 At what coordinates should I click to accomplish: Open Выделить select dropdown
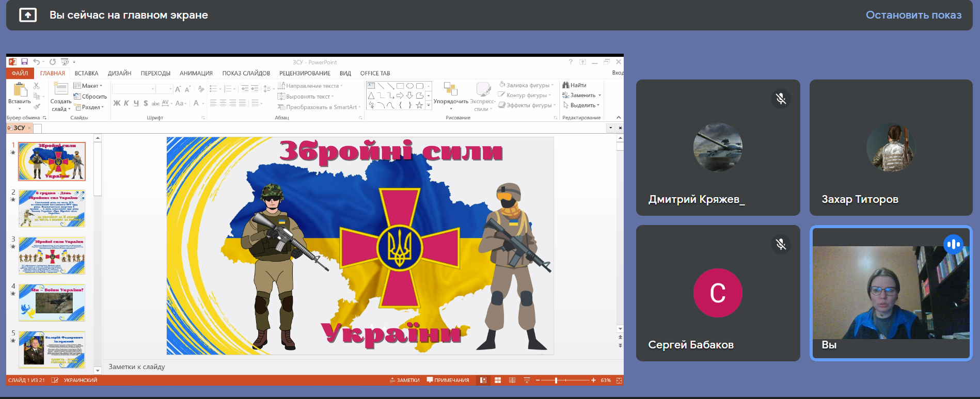581,105
